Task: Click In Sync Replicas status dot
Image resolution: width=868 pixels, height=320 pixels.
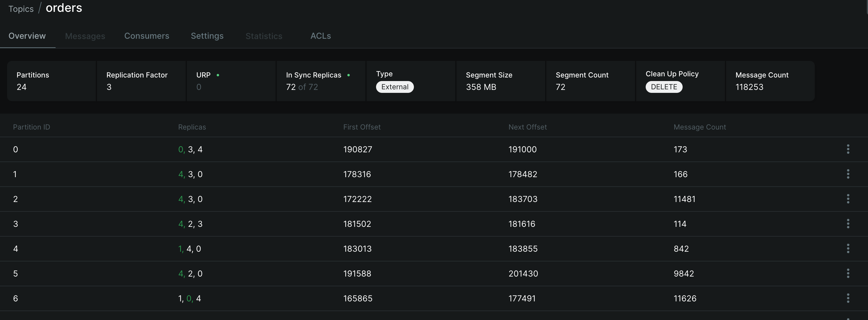Action: point(349,75)
